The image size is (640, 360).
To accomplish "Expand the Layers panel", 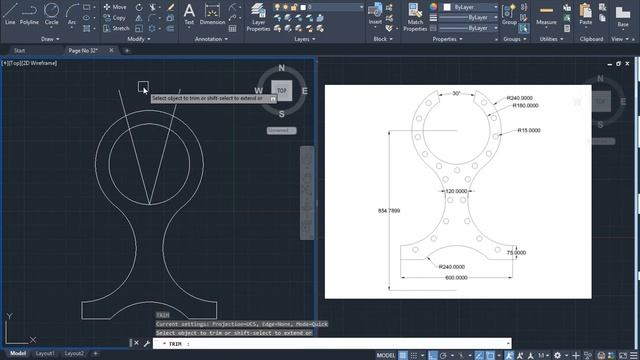I will pos(304,39).
